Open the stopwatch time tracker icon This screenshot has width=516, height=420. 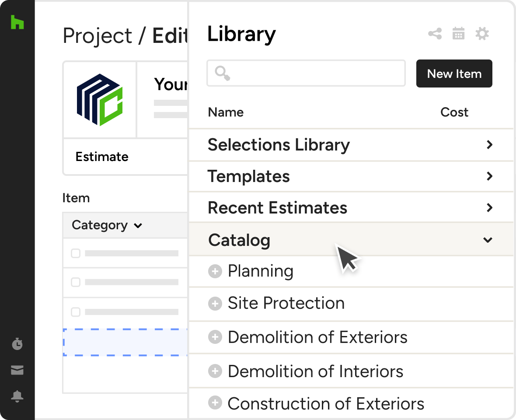(17, 344)
